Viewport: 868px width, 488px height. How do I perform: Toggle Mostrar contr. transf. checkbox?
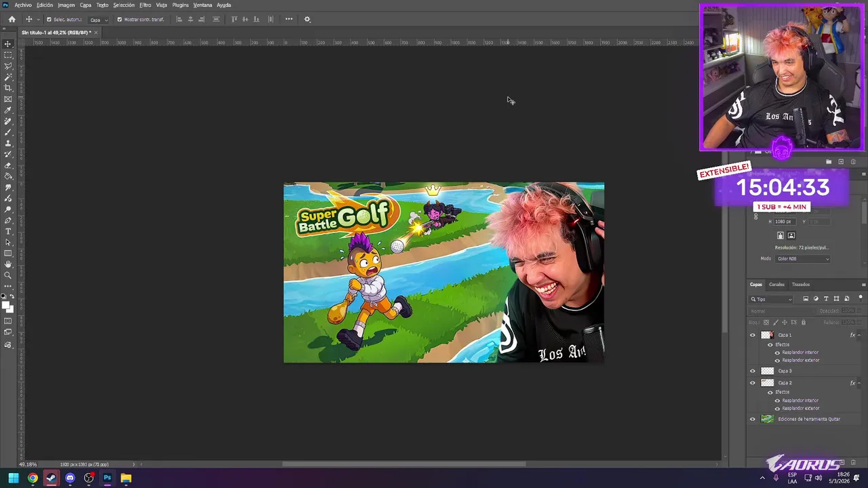(119, 19)
